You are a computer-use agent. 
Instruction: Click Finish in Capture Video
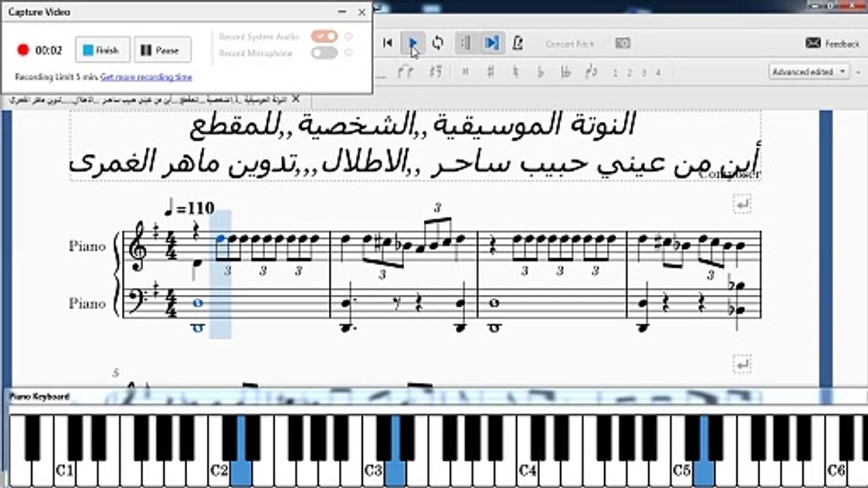coord(101,50)
